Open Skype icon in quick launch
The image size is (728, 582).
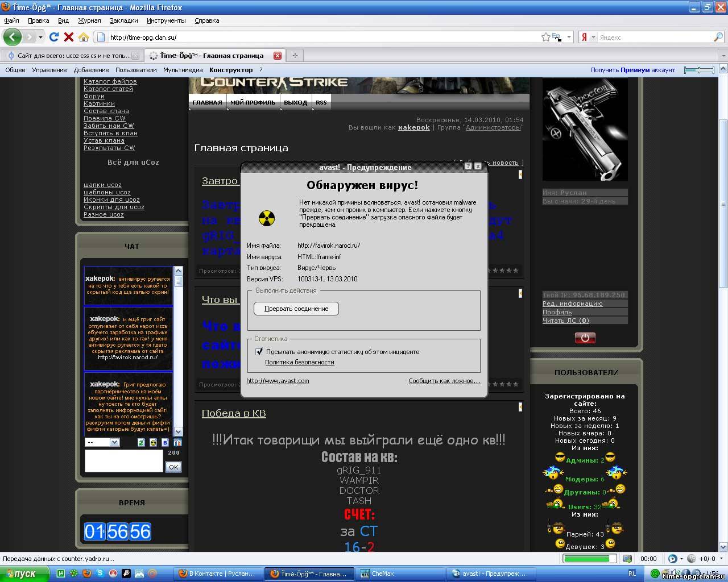(100, 573)
